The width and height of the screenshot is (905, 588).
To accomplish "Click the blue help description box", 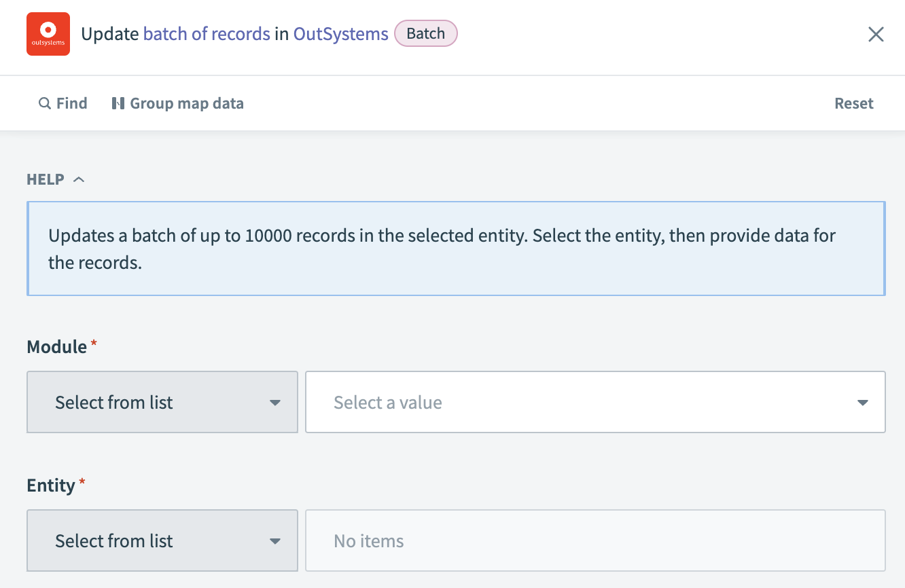I will pos(456,249).
